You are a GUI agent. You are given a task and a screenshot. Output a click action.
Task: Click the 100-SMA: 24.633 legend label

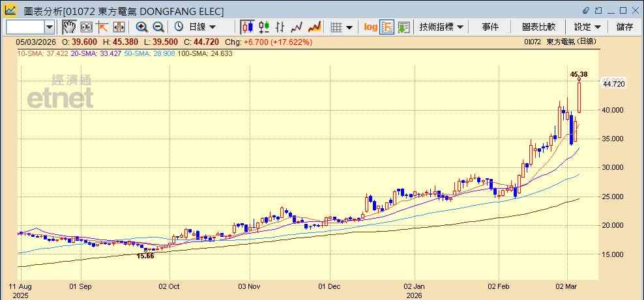(x=205, y=54)
